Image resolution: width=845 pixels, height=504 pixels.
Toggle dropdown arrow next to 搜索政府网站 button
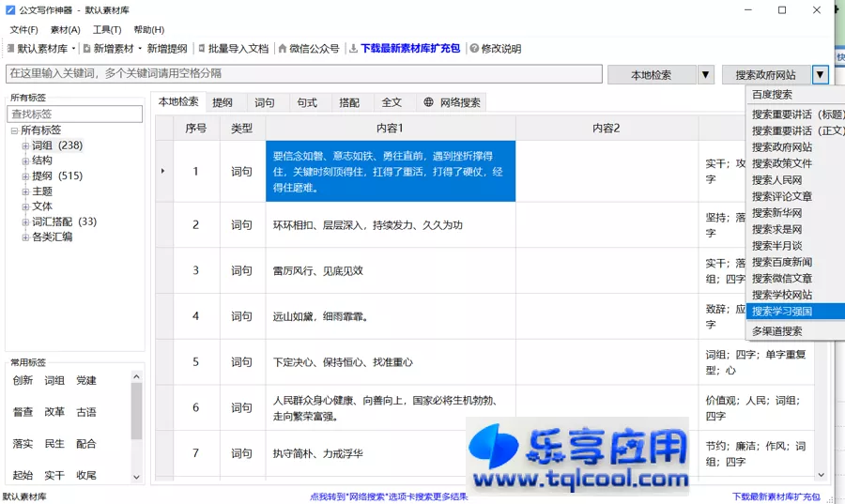click(x=820, y=75)
